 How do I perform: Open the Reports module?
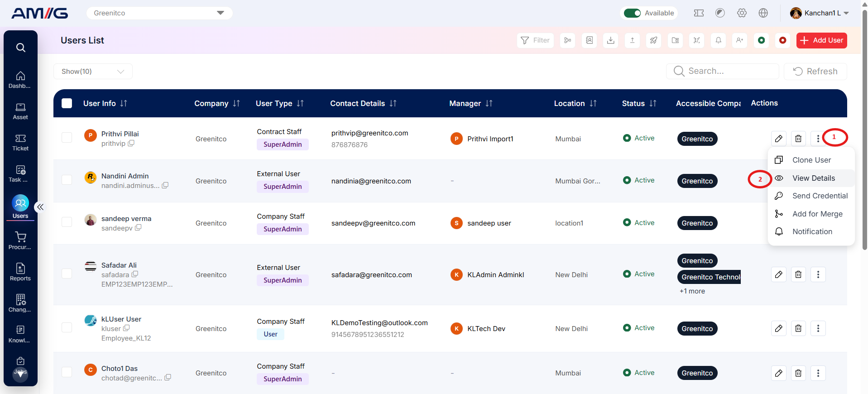point(20,272)
